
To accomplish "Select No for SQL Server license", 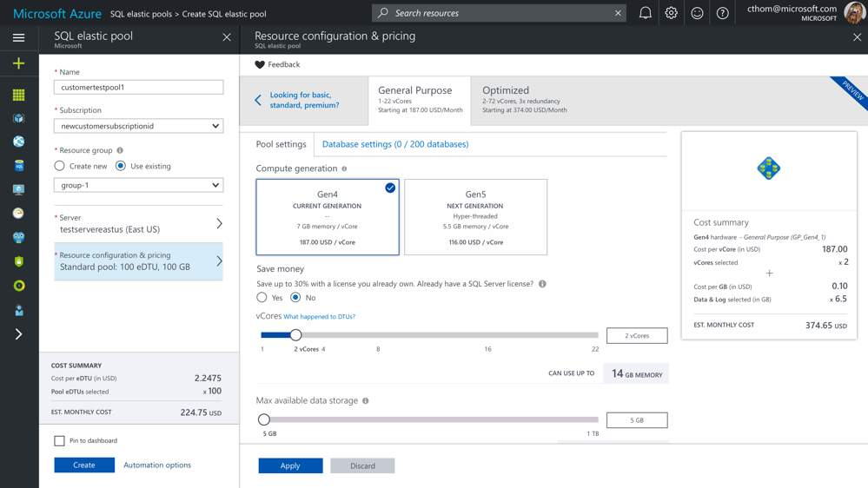I will 295,297.
